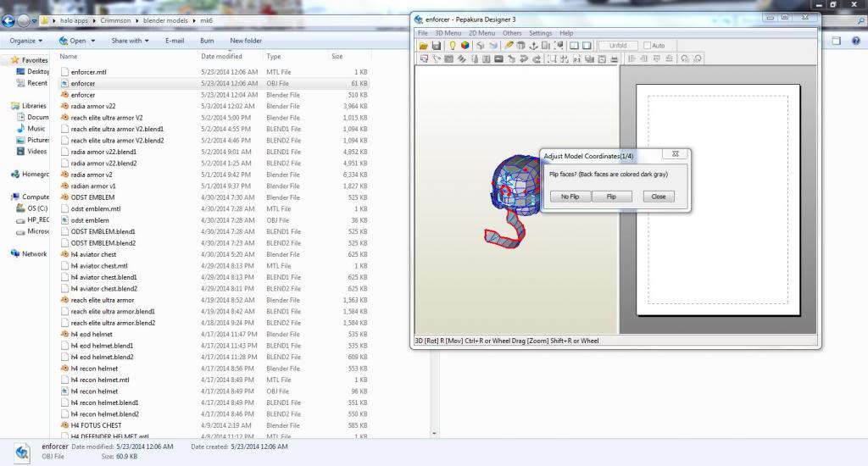This screenshot has width=868, height=466.
Task: Click Explorer's Forward navigation arrow
Action: pos(23,21)
